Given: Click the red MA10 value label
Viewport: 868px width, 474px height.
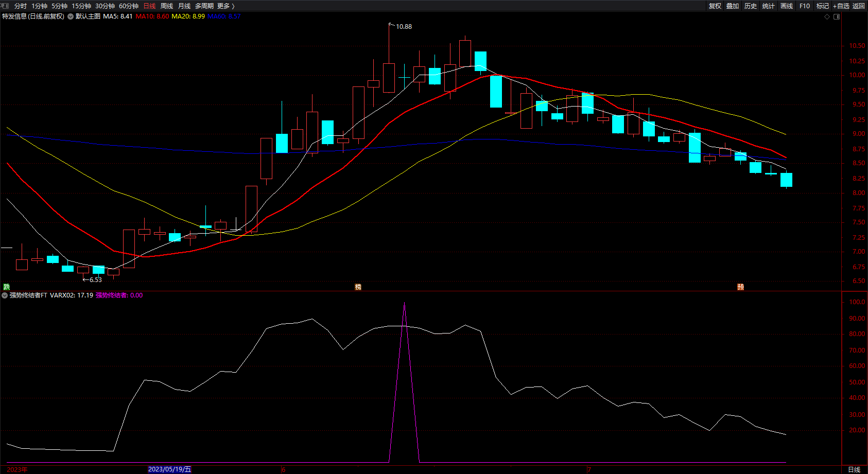Looking at the screenshot, I should (x=152, y=16).
